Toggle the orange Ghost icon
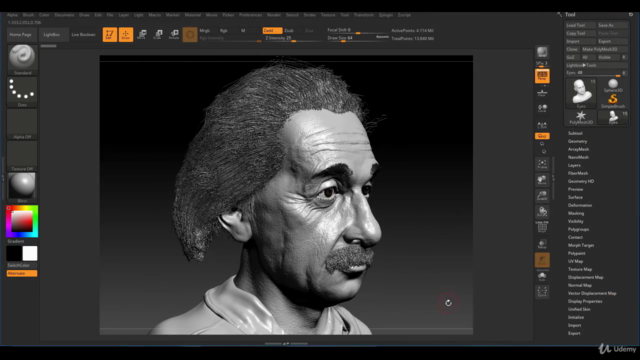The width and height of the screenshot is (640, 360). (x=542, y=260)
